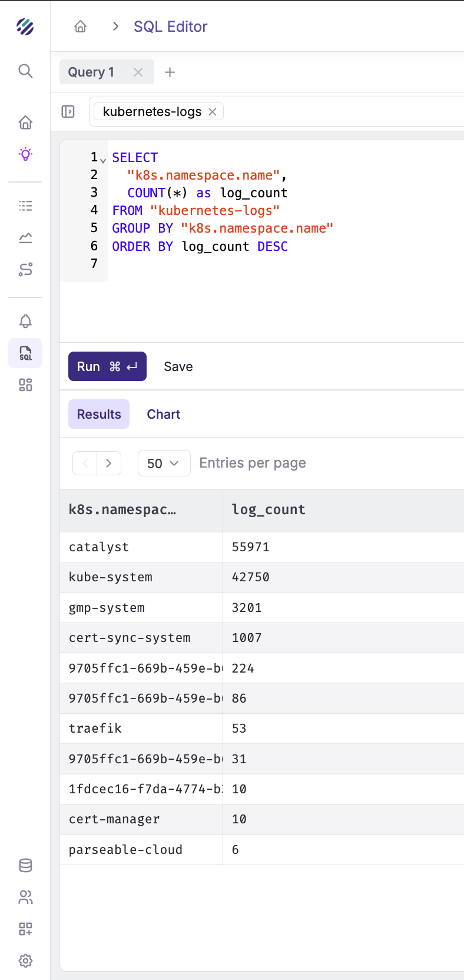Image resolution: width=464 pixels, height=980 pixels.
Task: Open the line chart icon in sidebar
Action: tap(25, 238)
